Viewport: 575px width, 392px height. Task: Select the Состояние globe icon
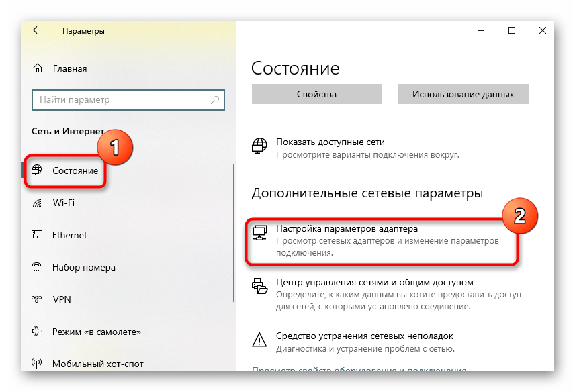[x=38, y=170]
